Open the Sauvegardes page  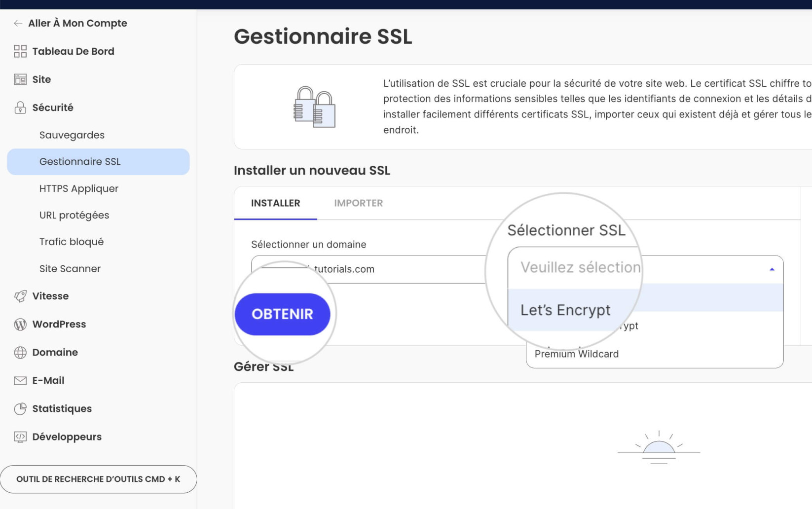point(72,135)
